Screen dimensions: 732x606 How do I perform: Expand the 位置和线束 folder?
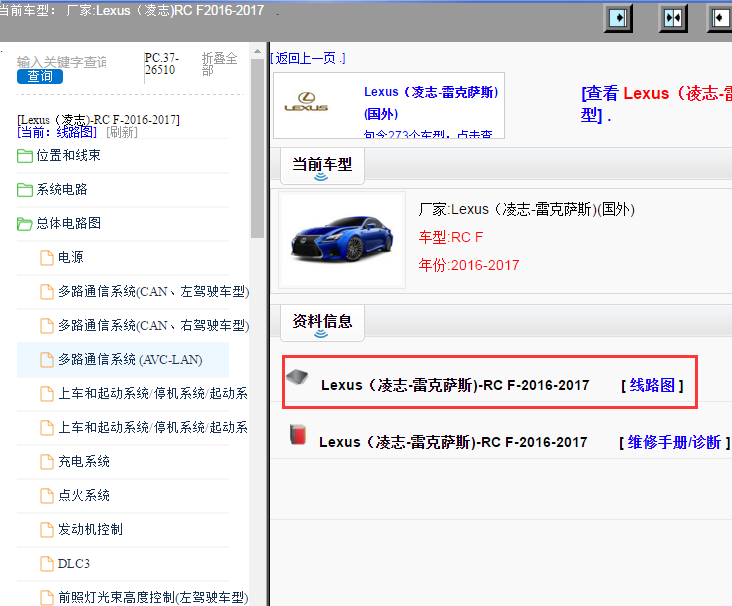point(68,155)
